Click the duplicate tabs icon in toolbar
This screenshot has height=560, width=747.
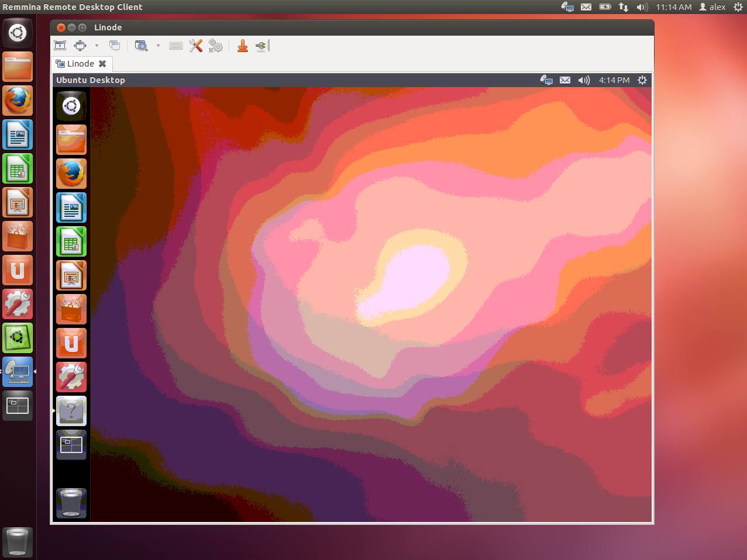tap(115, 46)
